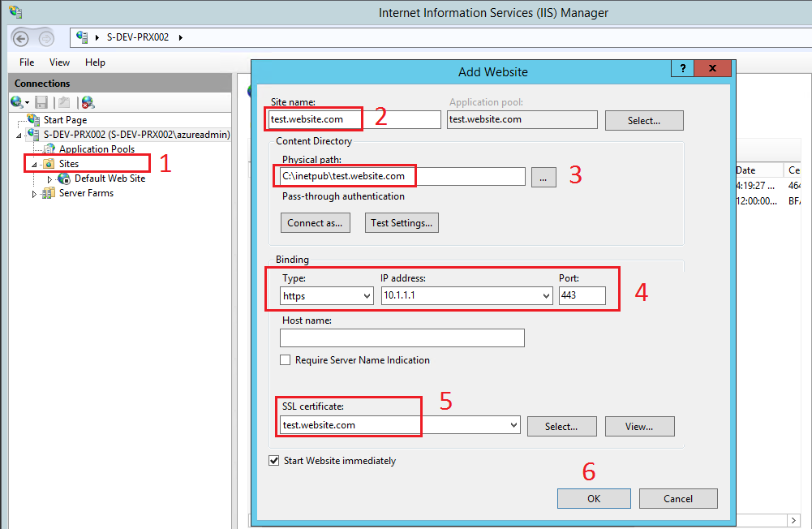This screenshot has width=812, height=529.
Task: Open the File menu
Action: (27, 62)
